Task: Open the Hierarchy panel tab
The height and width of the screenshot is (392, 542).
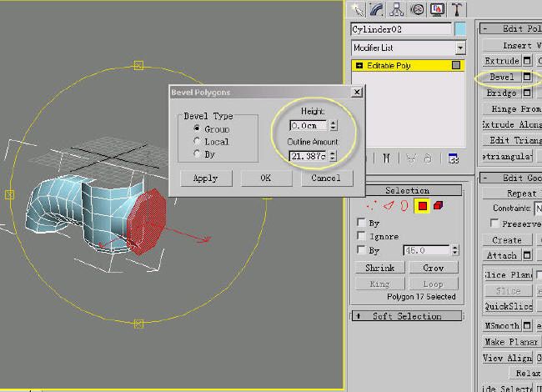Action: [396, 9]
